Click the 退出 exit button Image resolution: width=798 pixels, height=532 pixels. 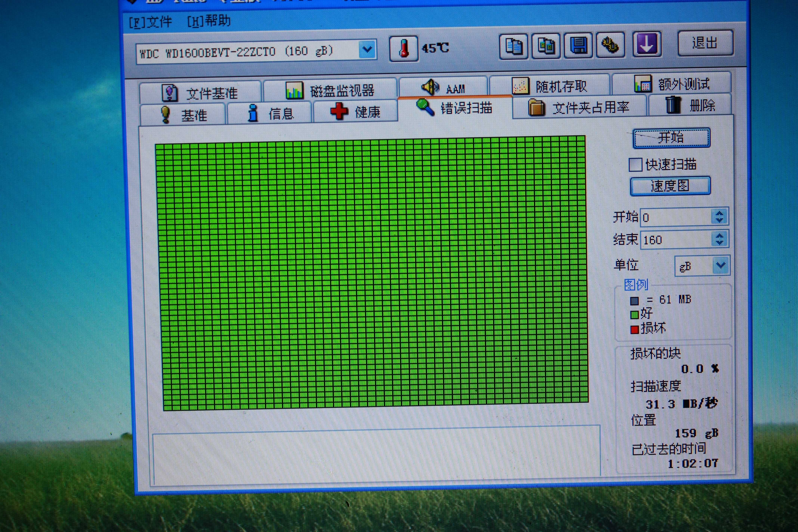pos(705,43)
